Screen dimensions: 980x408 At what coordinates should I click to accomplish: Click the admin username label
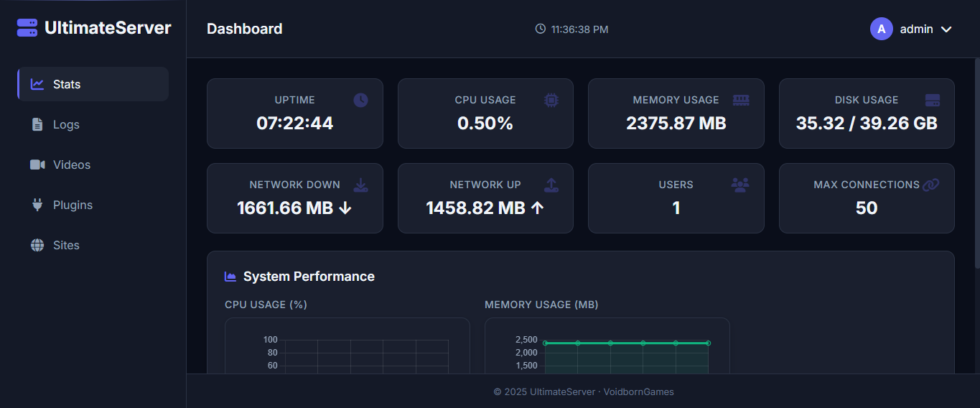(916, 29)
